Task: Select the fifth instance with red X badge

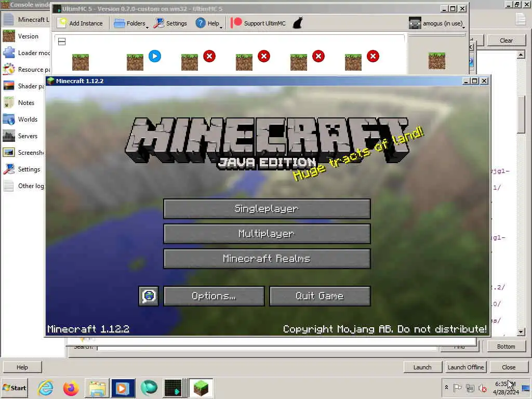Action: coord(299,62)
